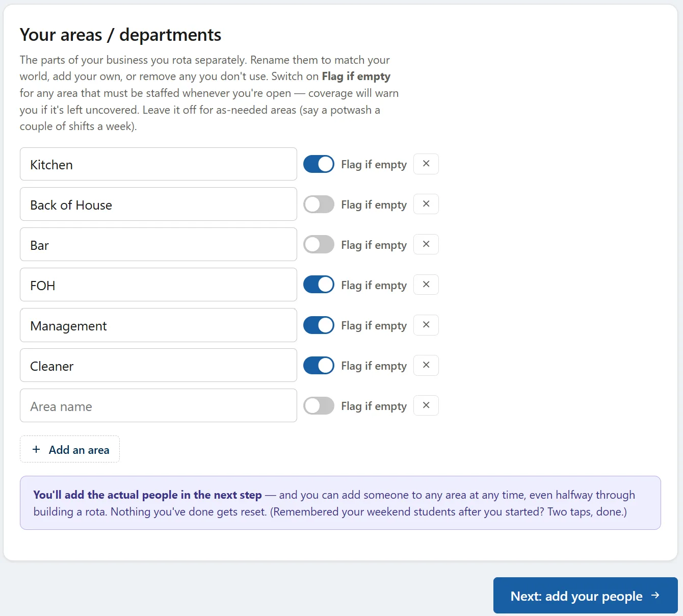Click the Back of House name field

[x=159, y=204]
